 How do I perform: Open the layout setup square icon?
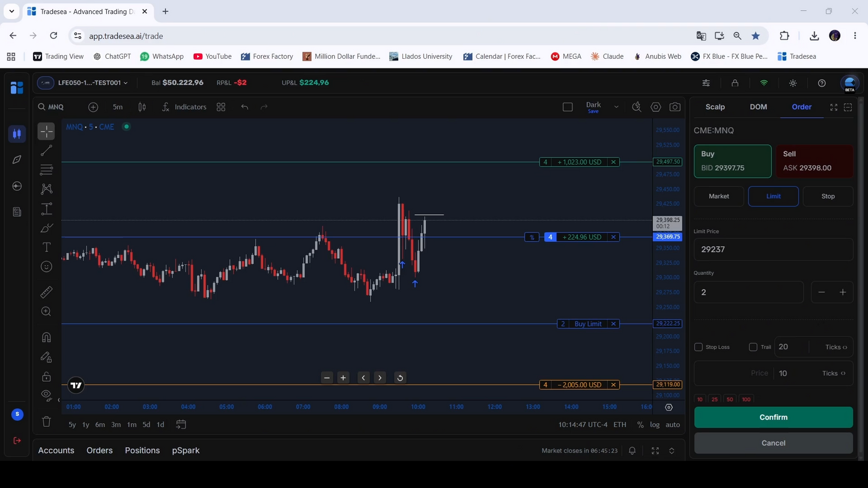coord(568,107)
